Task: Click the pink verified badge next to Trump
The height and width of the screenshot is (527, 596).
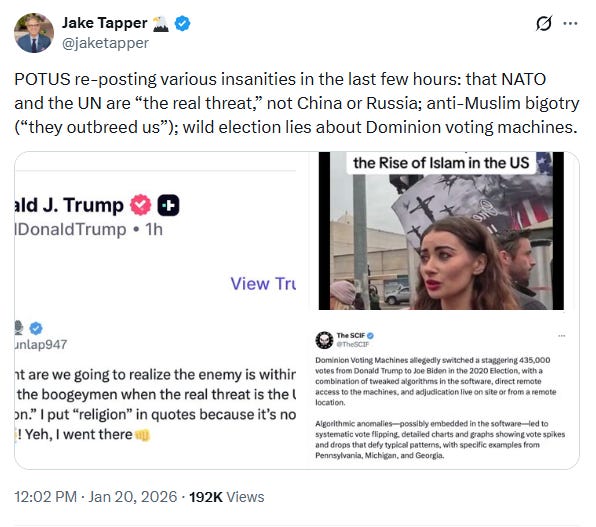Action: [141, 205]
